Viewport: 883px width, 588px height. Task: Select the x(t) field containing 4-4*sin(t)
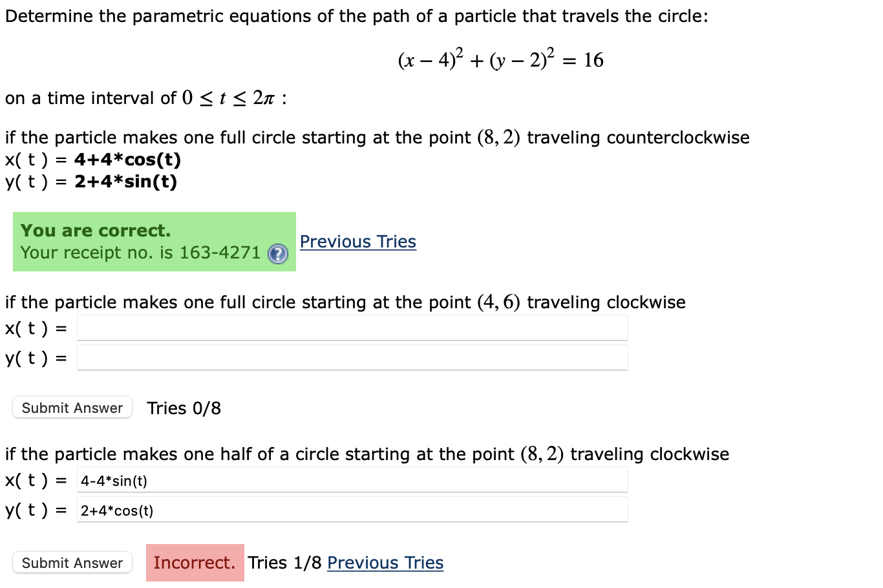tap(352, 479)
